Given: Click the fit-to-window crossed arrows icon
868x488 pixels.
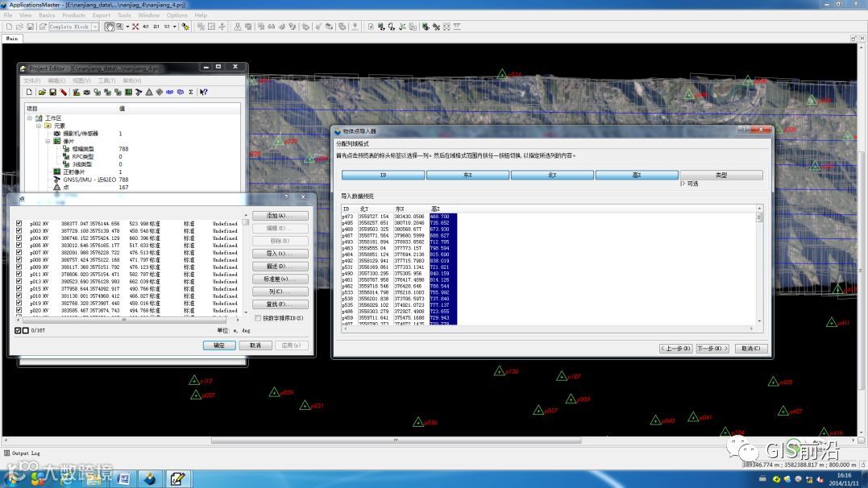Looking at the screenshot, I should (135, 27).
